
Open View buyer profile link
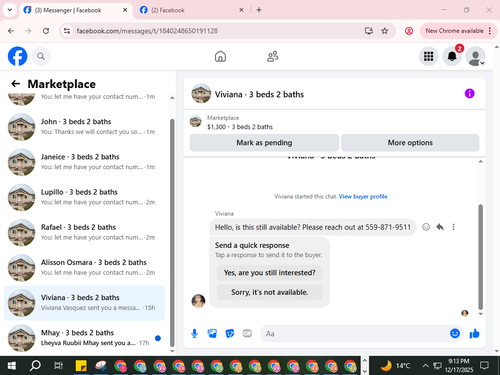click(x=363, y=197)
